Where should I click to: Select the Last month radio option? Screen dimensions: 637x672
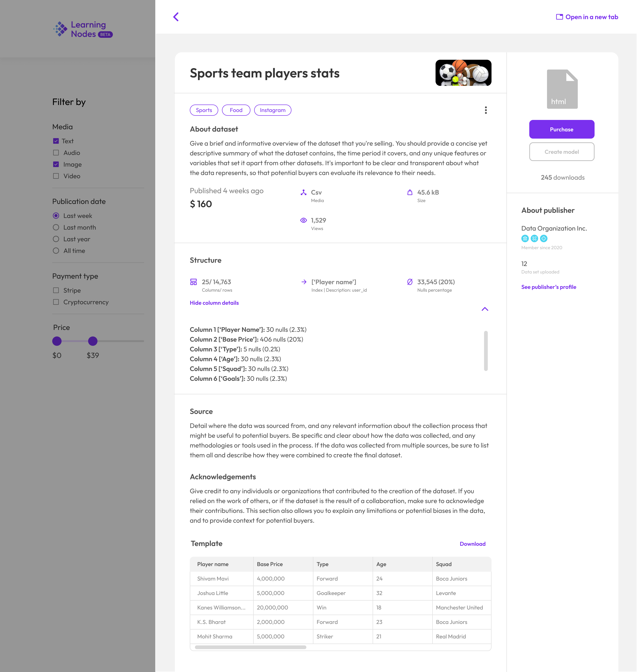[x=56, y=228]
